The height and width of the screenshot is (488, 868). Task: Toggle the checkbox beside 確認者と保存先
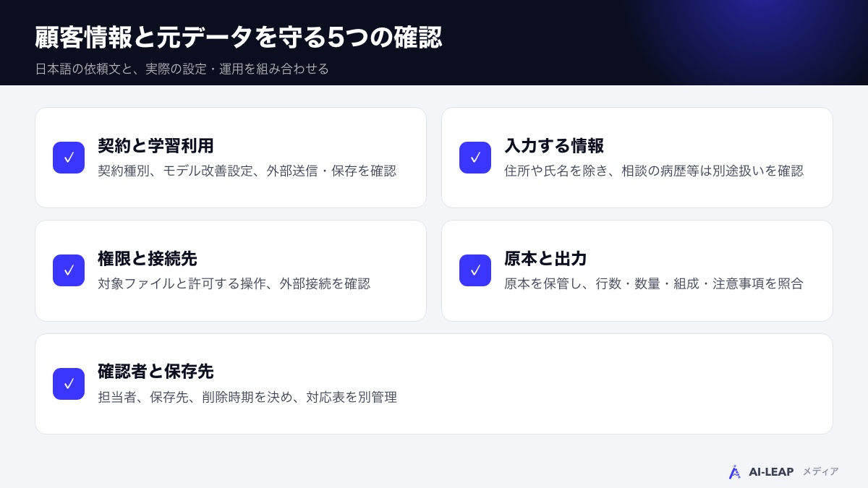point(69,384)
